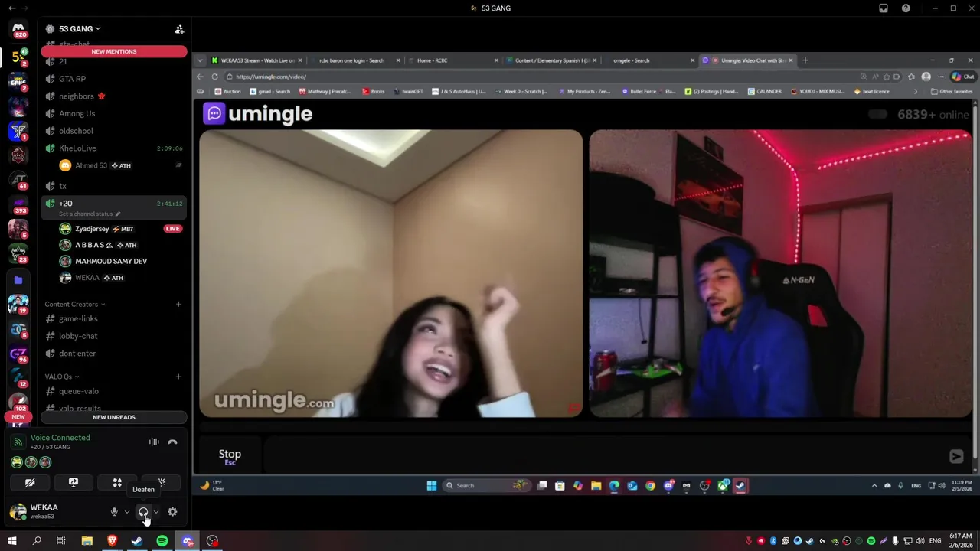Select server icon with 520 badge
Viewport: 980px width, 551px height.
[x=19, y=30]
